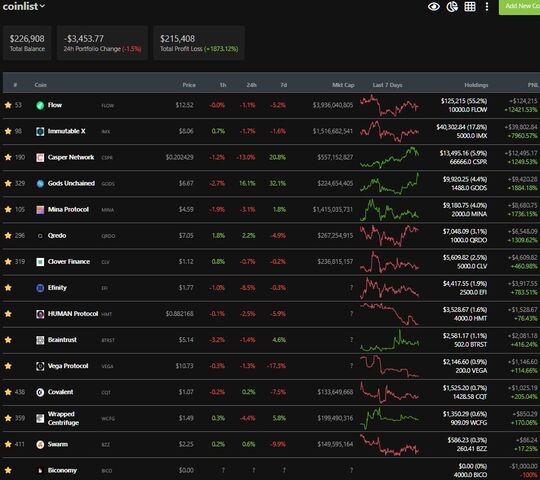
Task: Toggle the favorite star for Clover Finance
Action: [8, 262]
